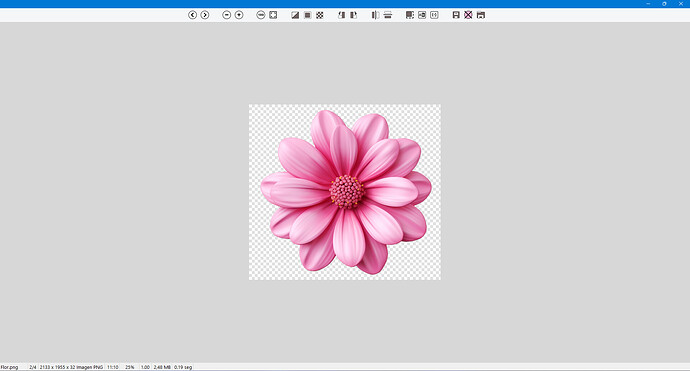Flip the image horizontally
The image size is (690, 371).
[x=375, y=15]
